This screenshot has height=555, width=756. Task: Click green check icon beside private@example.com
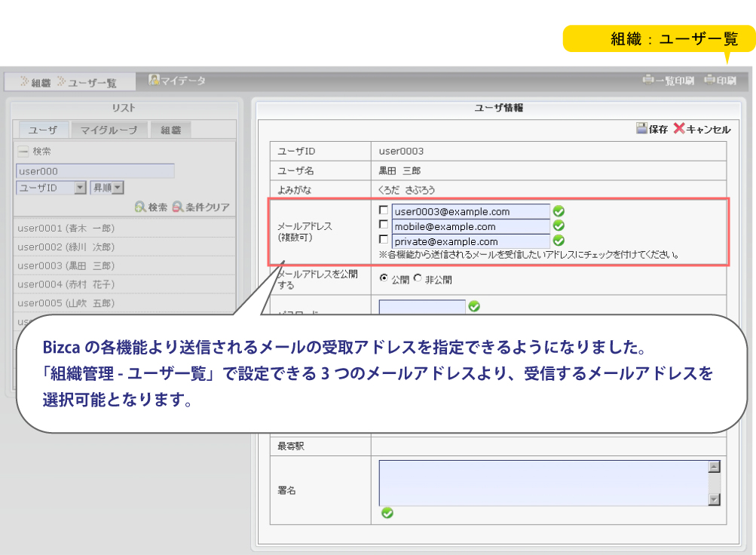559,240
